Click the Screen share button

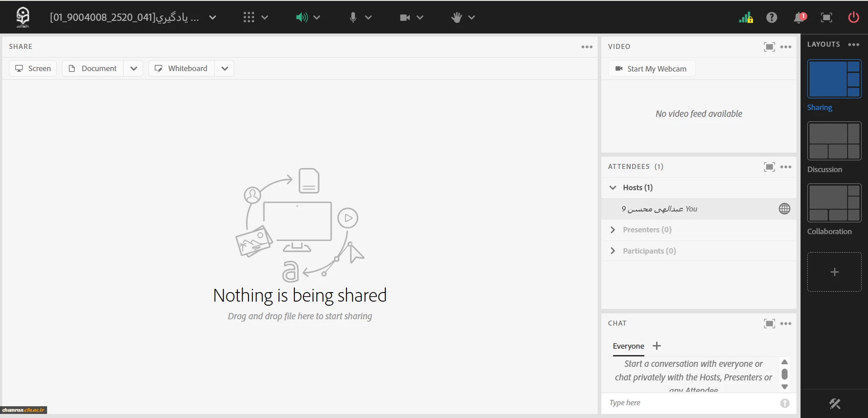tap(33, 68)
